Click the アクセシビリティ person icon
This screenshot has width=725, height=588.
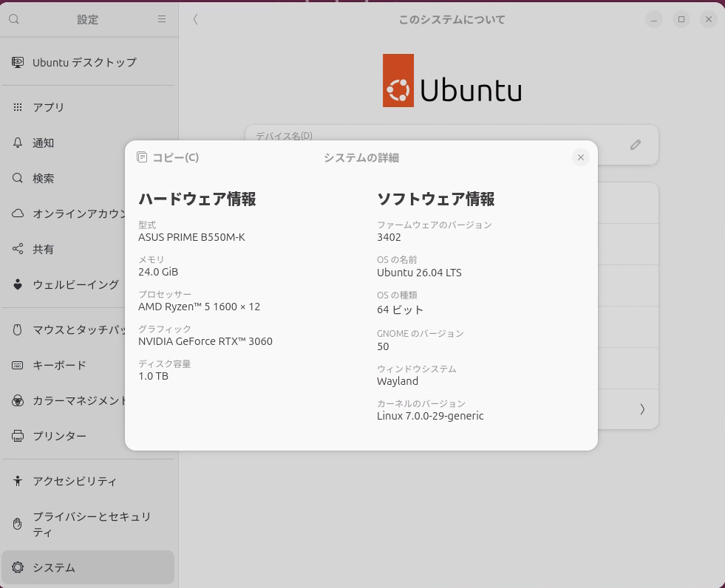18,481
